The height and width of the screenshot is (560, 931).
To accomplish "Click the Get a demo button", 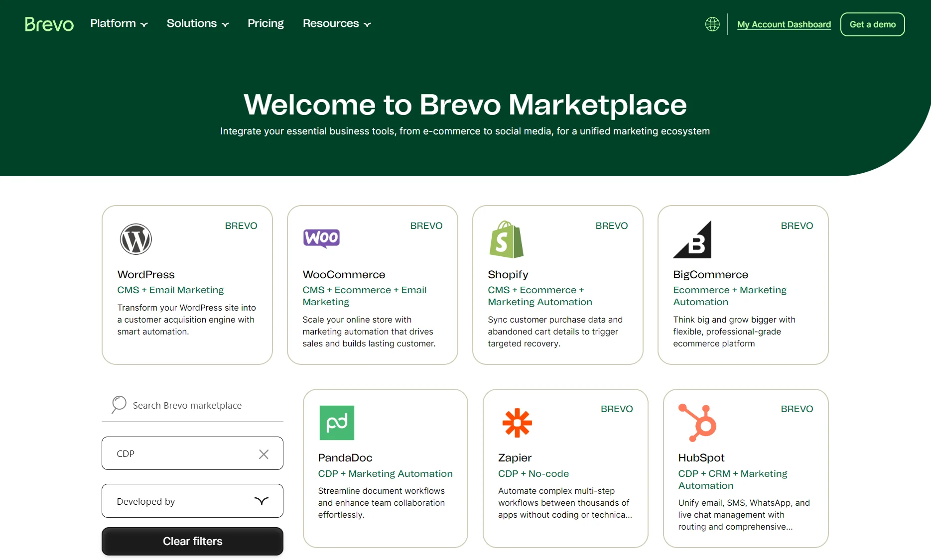I will (873, 24).
